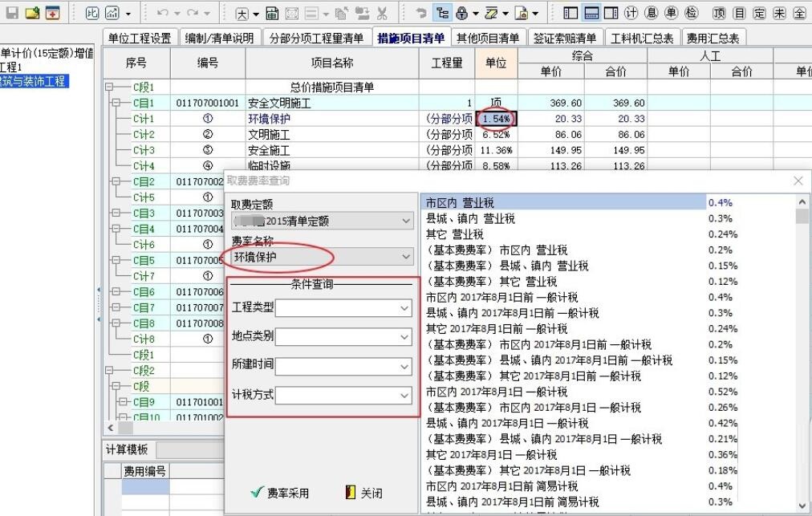Open the 费率名称 环境保护 dropdown
The height and width of the screenshot is (516, 812).
(x=322, y=257)
